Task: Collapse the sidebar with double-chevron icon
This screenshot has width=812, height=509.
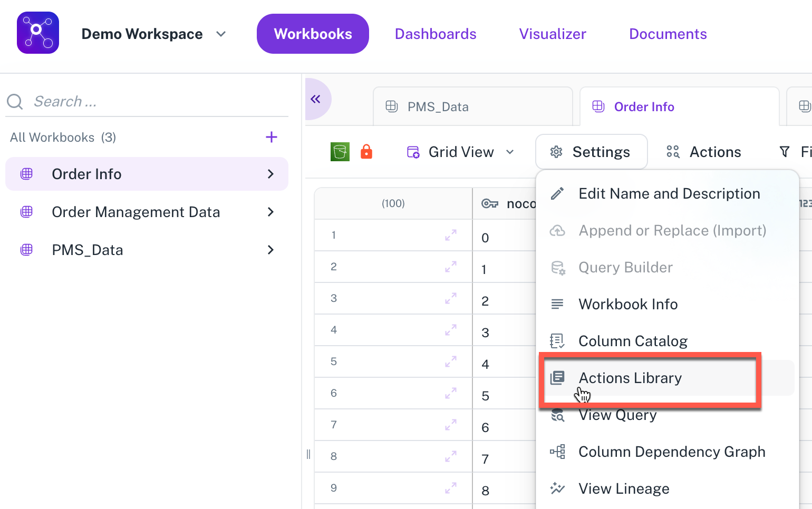Action: click(315, 99)
